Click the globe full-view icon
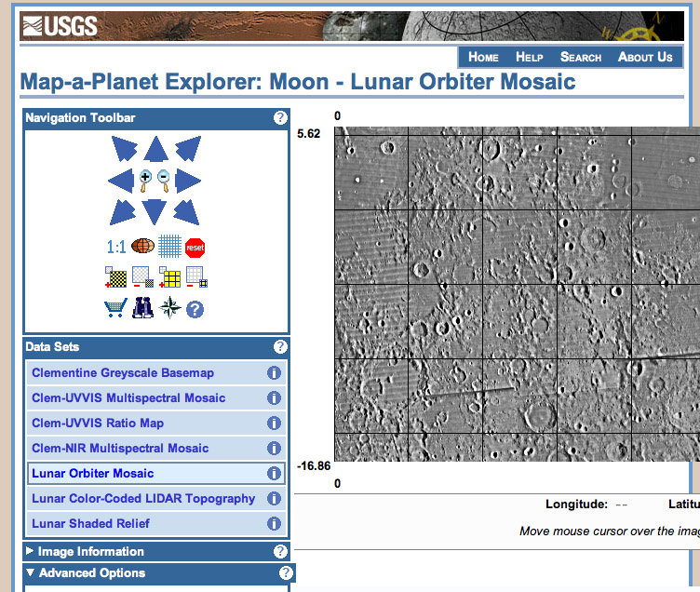700x592 pixels. pyautogui.click(x=141, y=247)
